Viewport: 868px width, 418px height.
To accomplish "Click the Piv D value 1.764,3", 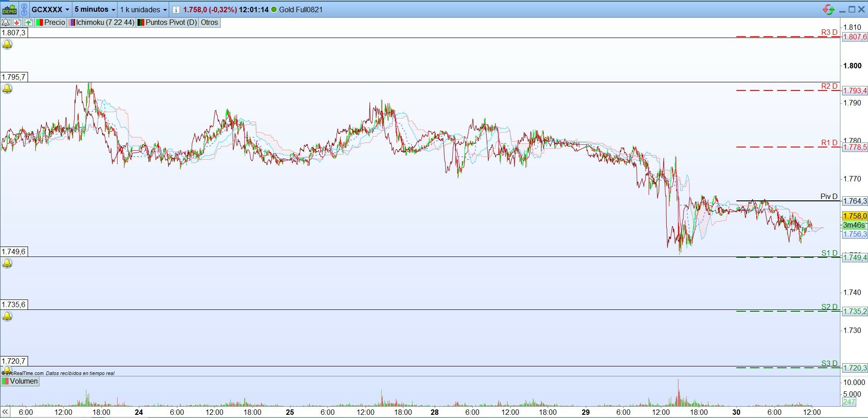I will click(x=854, y=201).
